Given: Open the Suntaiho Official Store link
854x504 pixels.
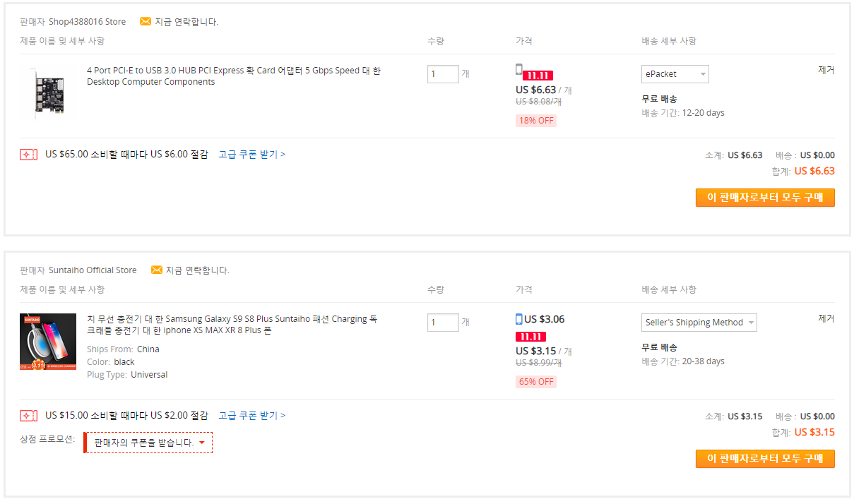Looking at the screenshot, I should (93, 270).
